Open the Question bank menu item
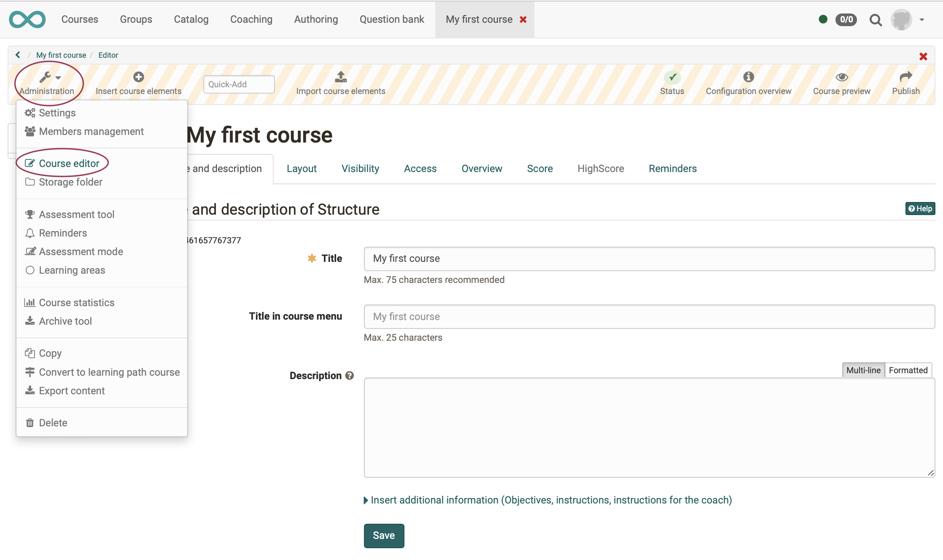Screen dimensions: 943x560 tap(391, 19)
